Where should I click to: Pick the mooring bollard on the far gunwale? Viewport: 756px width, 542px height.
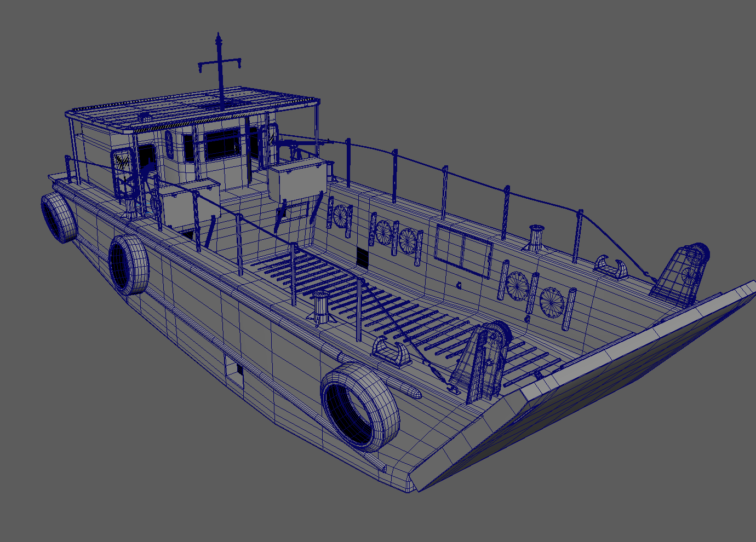[535, 238]
